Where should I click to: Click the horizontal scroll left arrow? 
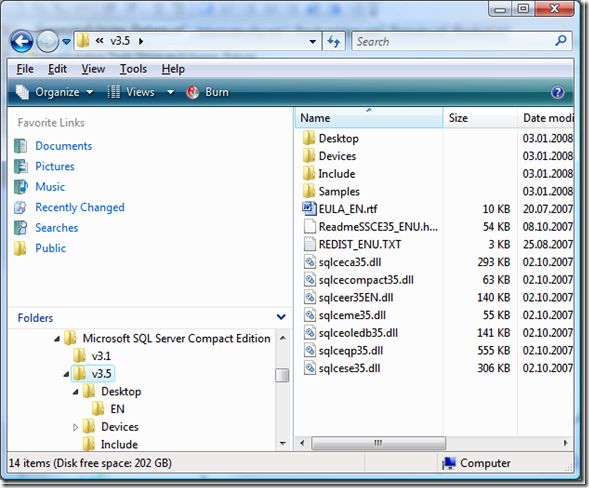click(x=302, y=443)
